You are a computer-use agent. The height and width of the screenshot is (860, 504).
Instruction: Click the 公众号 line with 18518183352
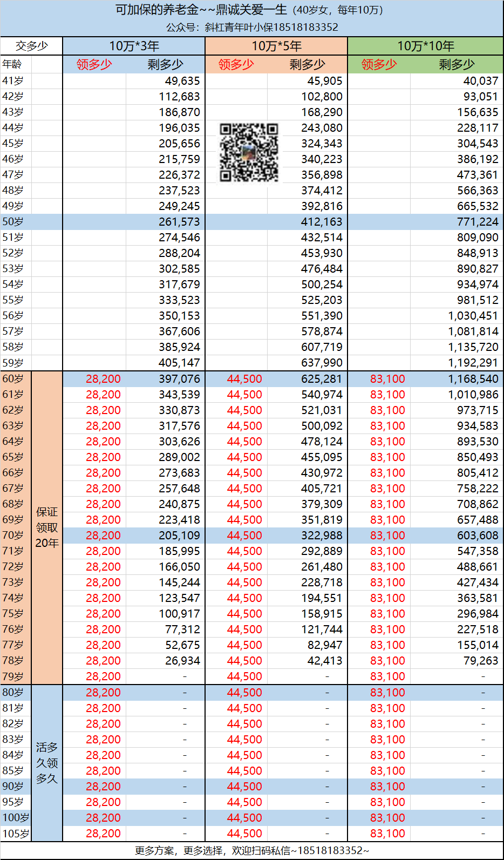point(252,27)
